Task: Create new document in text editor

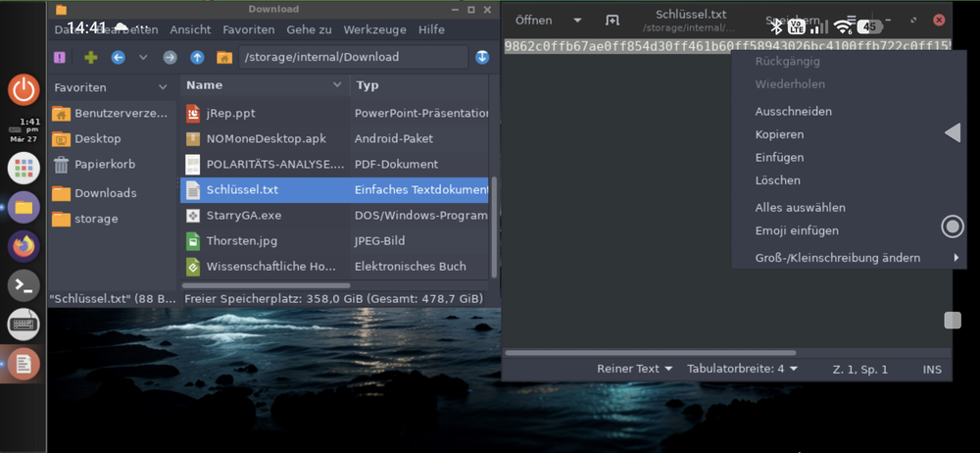Action: [612, 21]
